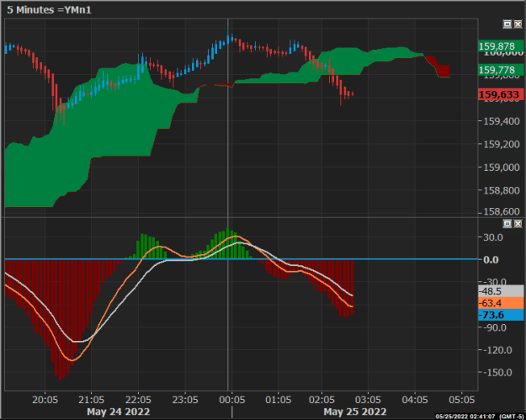Screen dimensions: 526x420
Task: Maximize the MACD indicator panel
Action: coord(507,223)
